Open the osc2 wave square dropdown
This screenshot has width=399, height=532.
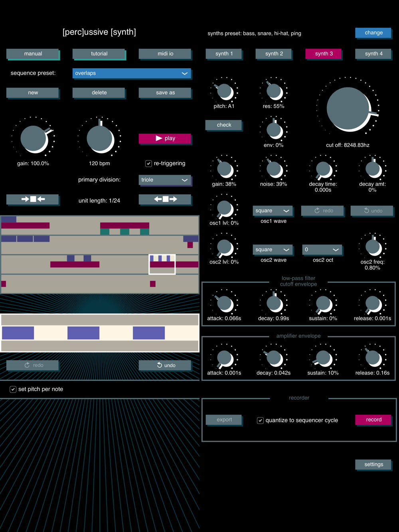tap(273, 250)
